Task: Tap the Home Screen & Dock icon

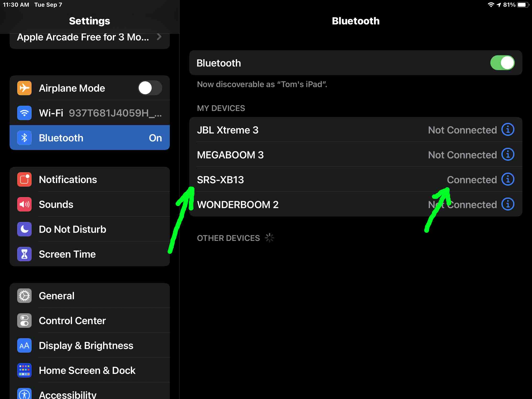Action: 24,370
